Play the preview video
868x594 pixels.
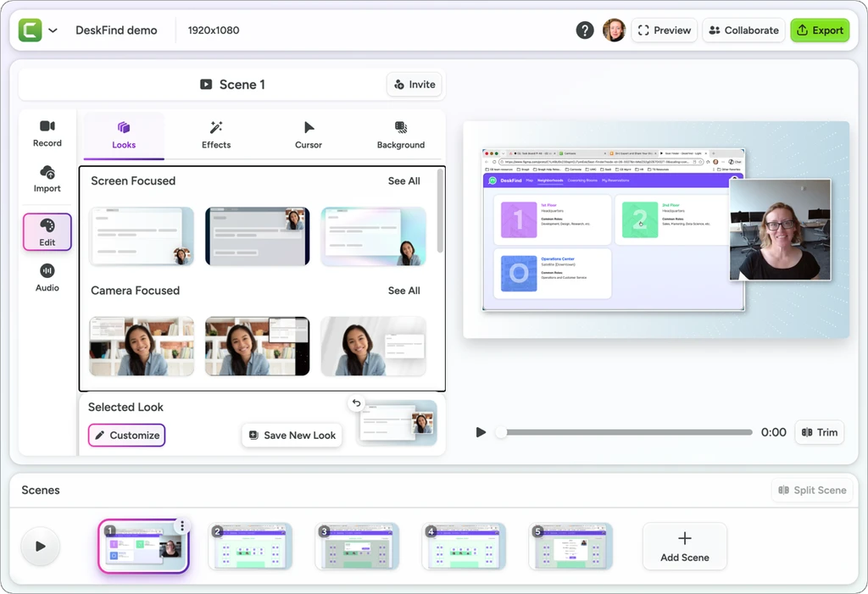coord(481,432)
